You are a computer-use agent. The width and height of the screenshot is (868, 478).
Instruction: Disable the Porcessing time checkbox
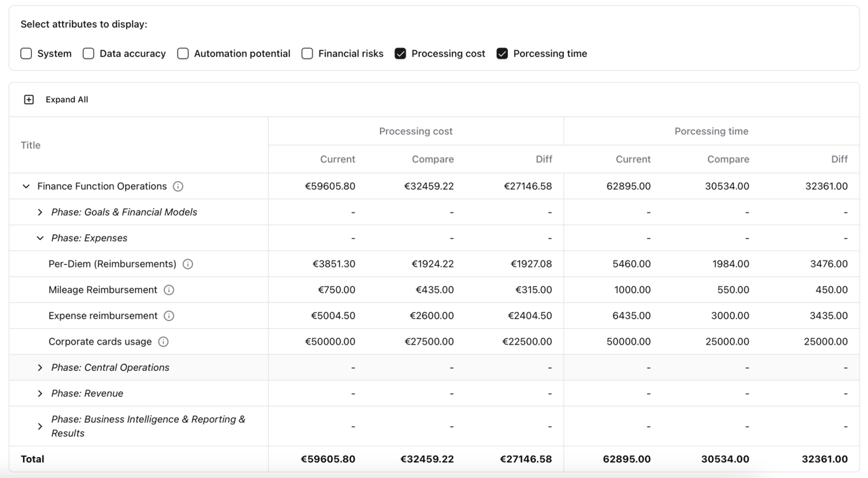(502, 53)
